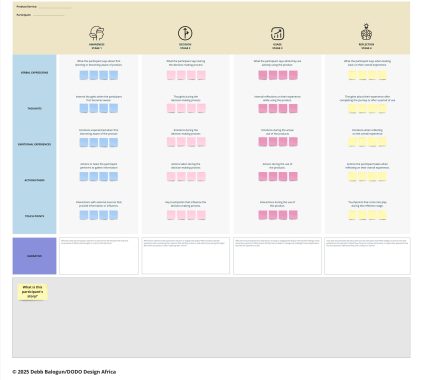421x380 pixels.
Task: Click the Usage column narrative text box
Action: click(x=277, y=256)
